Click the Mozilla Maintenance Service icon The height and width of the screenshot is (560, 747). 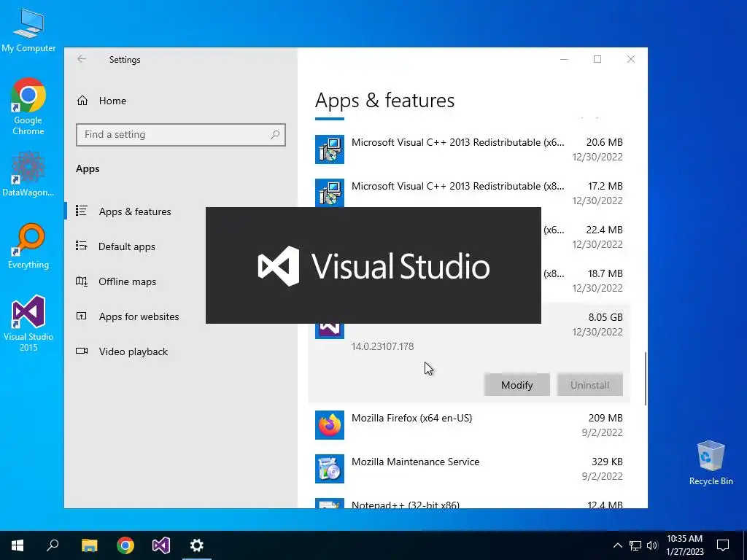pos(330,469)
